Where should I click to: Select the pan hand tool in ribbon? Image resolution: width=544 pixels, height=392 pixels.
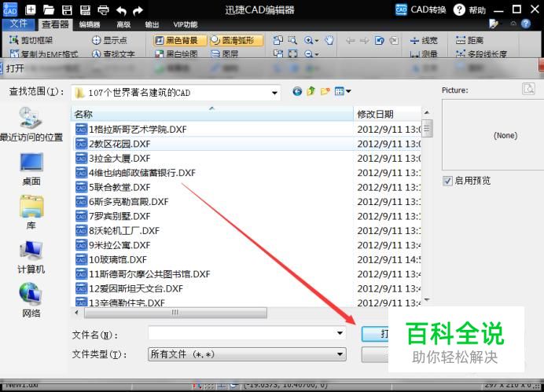329,40
